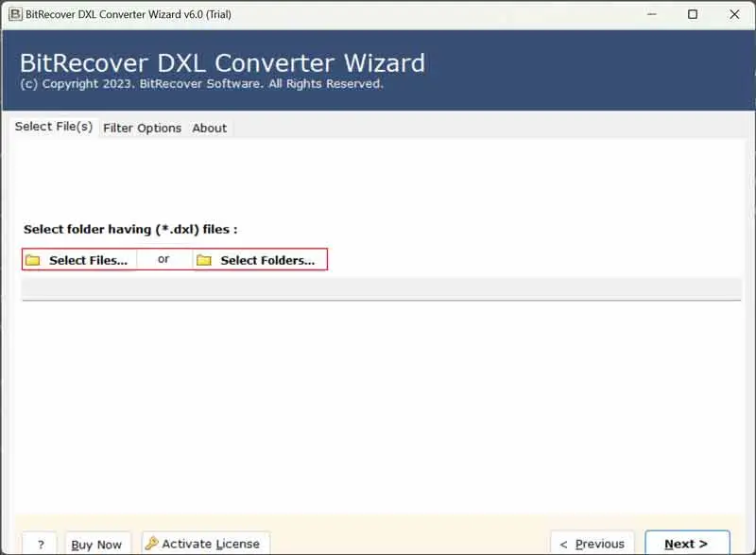The width and height of the screenshot is (756, 555).
Task: Click the Activate License button label
Action: click(x=210, y=544)
